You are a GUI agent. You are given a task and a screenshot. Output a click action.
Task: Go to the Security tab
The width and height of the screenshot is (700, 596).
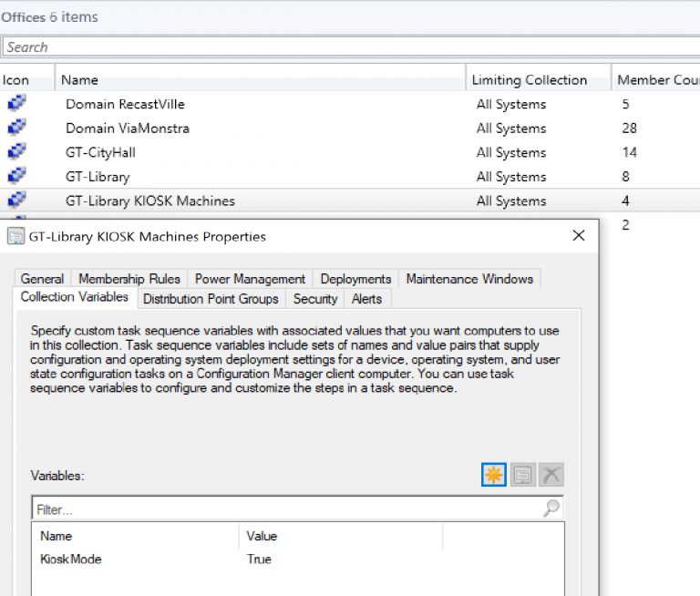click(x=315, y=298)
